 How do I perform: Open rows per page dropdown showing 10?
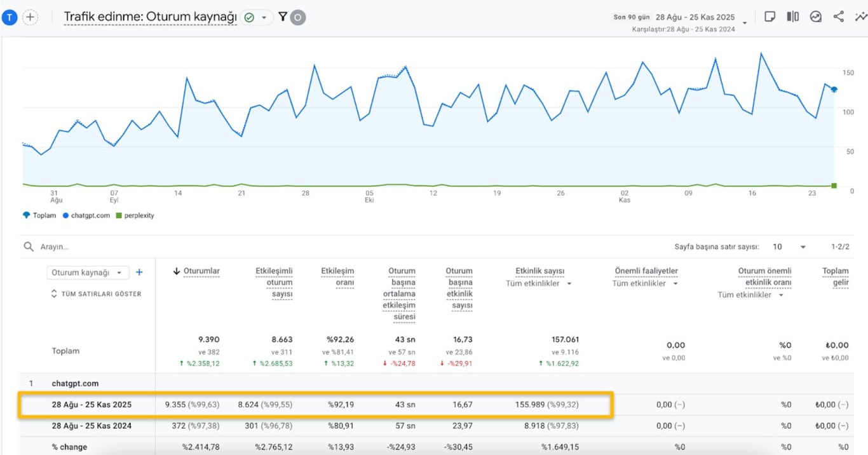[x=789, y=247]
